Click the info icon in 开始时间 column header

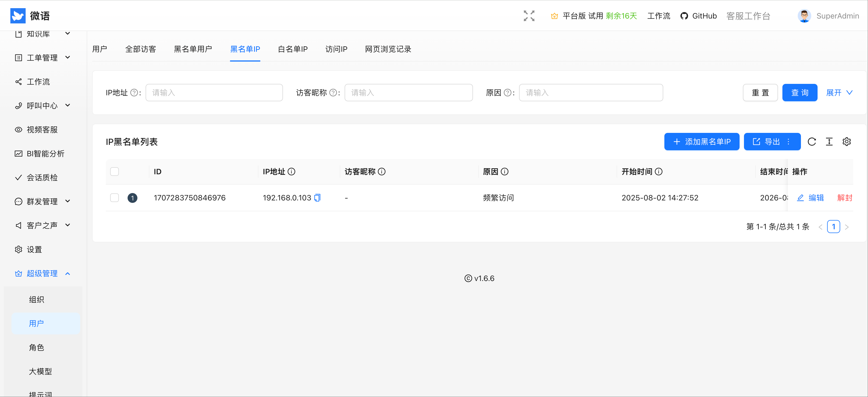click(658, 172)
